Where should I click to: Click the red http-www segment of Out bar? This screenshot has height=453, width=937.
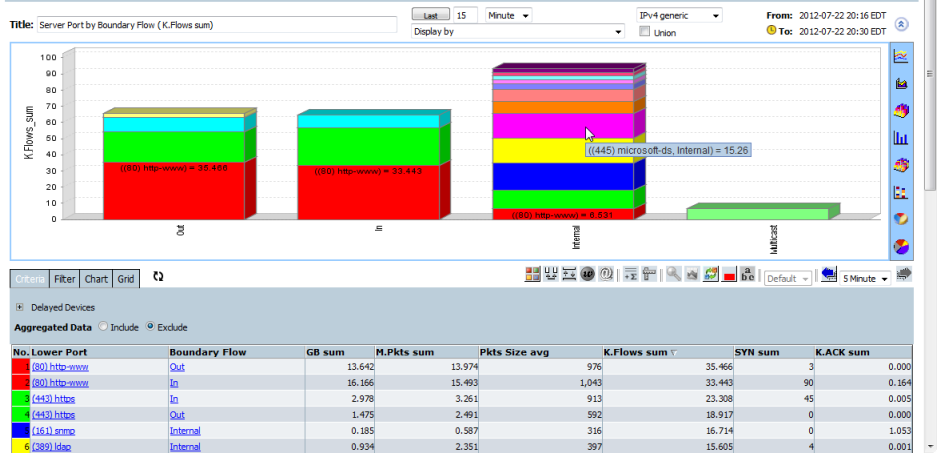173,190
